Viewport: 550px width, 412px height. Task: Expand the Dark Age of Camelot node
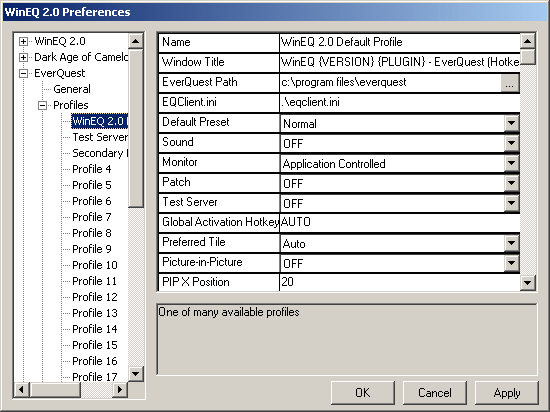pos(23,57)
